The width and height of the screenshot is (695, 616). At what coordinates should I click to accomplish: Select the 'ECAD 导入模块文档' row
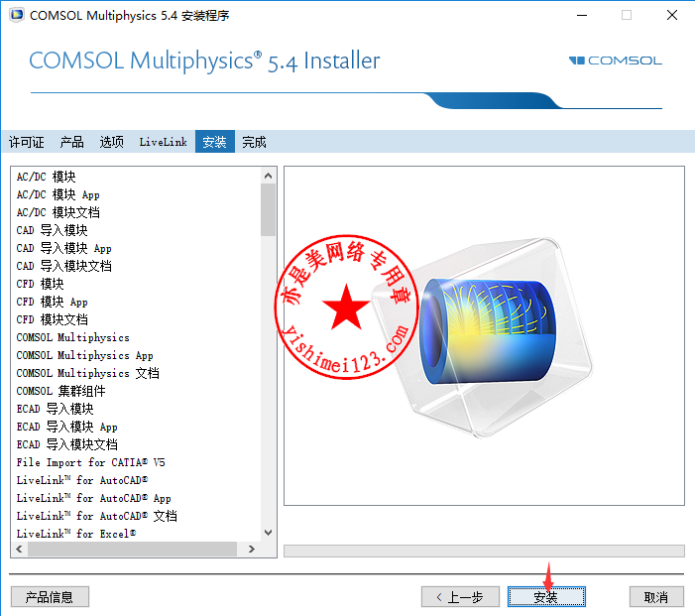click(x=138, y=444)
